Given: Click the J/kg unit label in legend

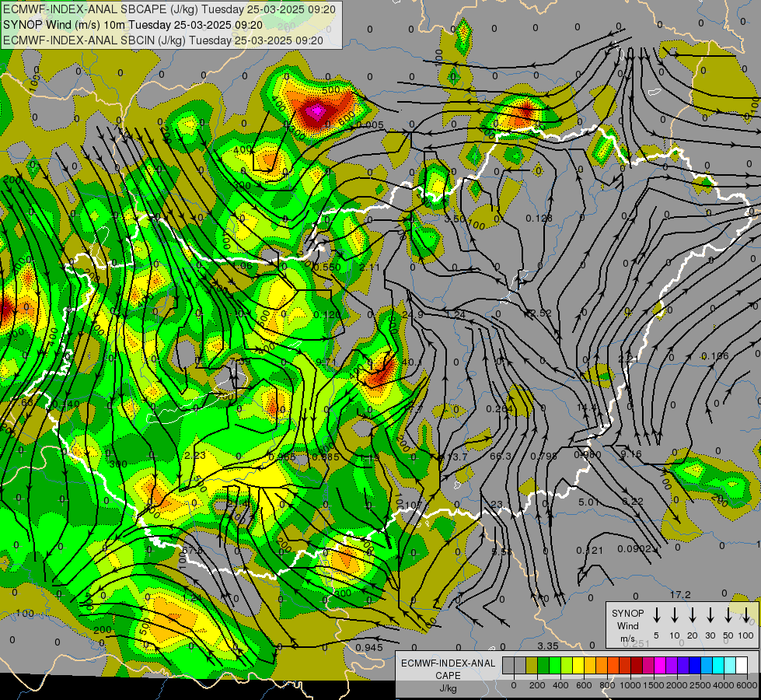Looking at the screenshot, I should pos(448,688).
